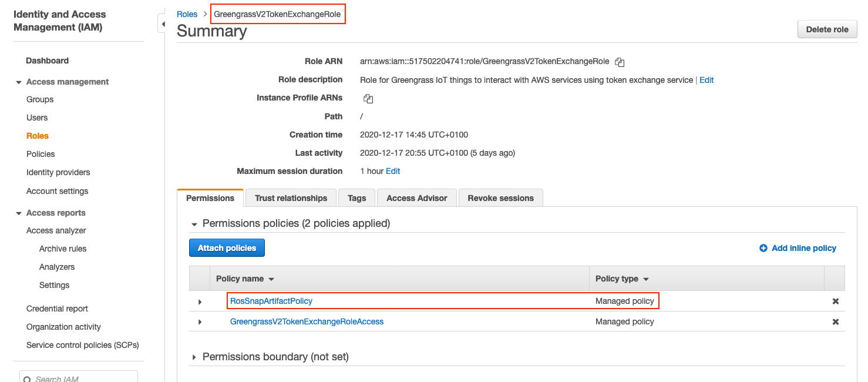Image resolution: width=868 pixels, height=382 pixels.
Task: Expand the Permissions boundary section
Action: [x=194, y=356]
